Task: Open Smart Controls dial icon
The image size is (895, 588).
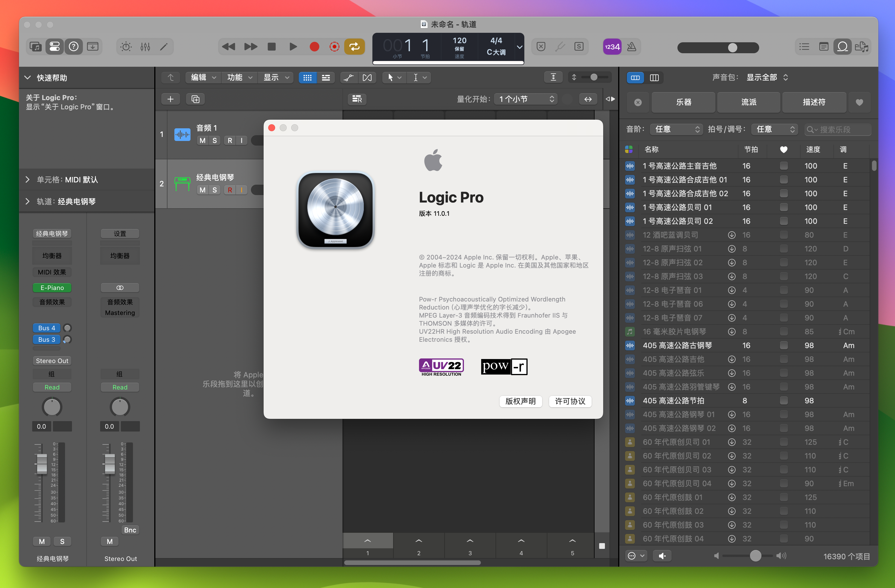Action: (x=126, y=47)
